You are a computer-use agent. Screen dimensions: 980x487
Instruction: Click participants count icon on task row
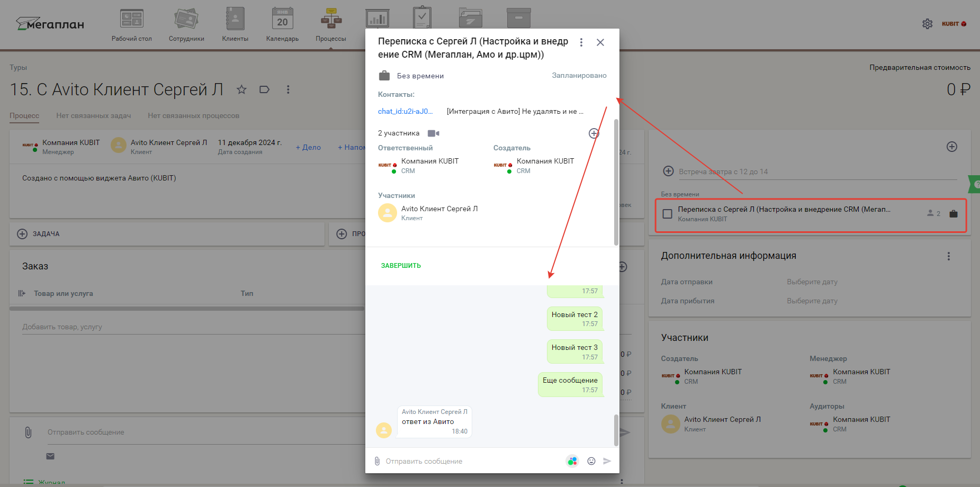(x=933, y=213)
